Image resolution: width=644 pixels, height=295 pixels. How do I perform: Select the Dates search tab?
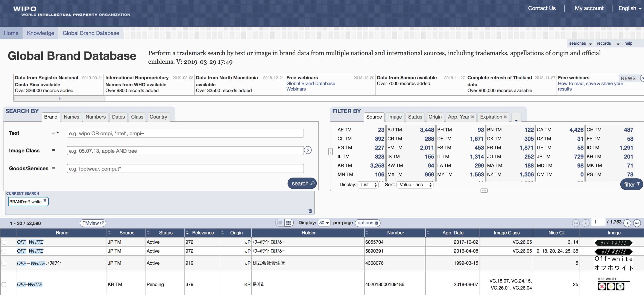[118, 117]
